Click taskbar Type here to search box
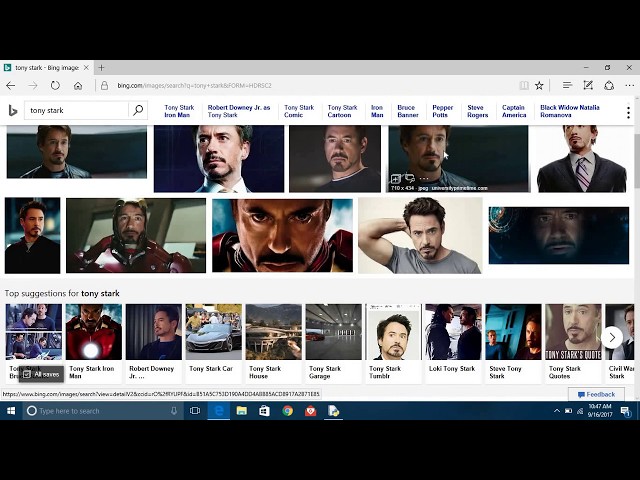This screenshot has height=480, width=640. pos(104,411)
